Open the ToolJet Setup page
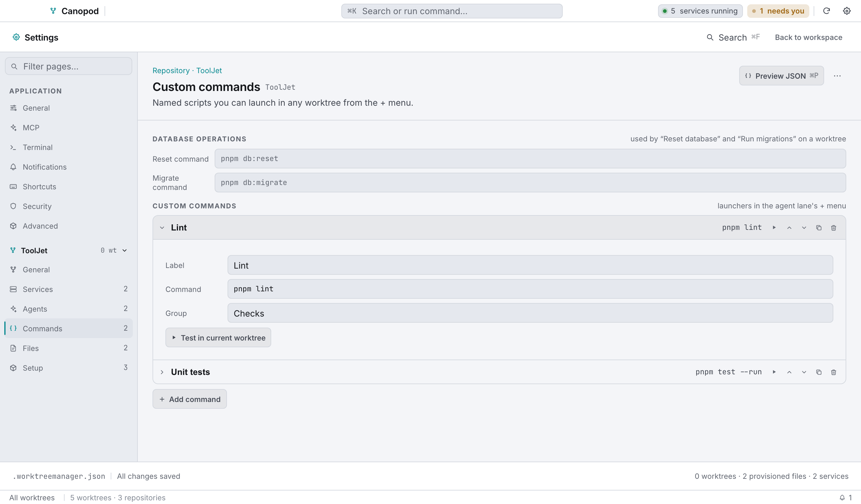The width and height of the screenshot is (861, 504). (x=68, y=368)
